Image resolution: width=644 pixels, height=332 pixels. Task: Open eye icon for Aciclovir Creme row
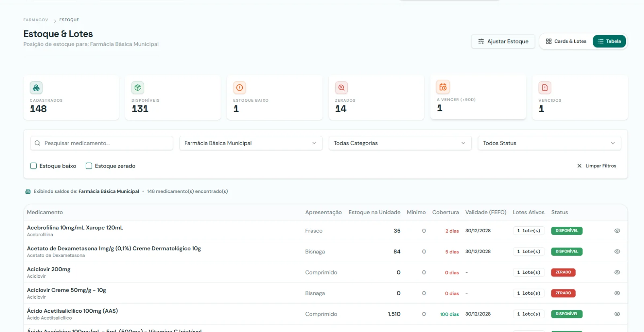617,293
